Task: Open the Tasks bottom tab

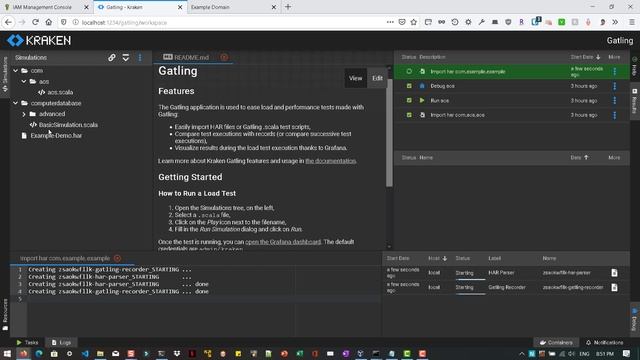Action: (x=27, y=342)
